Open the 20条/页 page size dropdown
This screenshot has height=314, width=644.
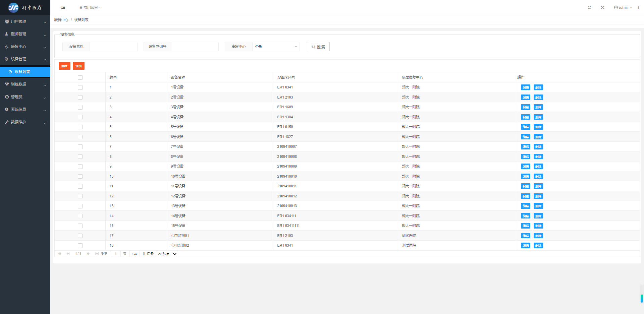coord(167,254)
